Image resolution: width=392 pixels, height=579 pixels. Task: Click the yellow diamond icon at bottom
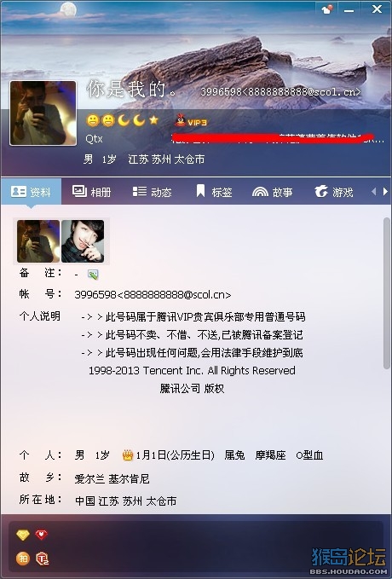(22, 535)
